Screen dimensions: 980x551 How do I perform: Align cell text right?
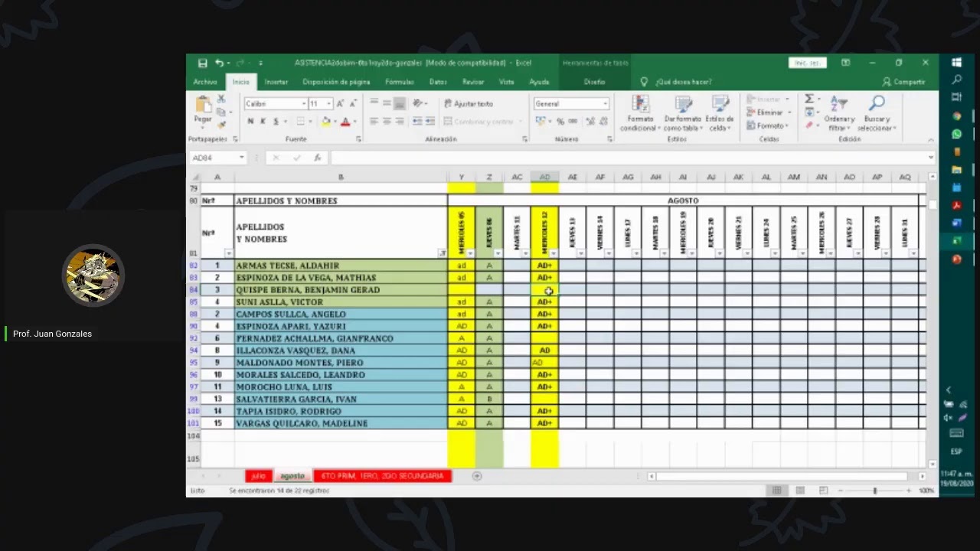coord(400,122)
